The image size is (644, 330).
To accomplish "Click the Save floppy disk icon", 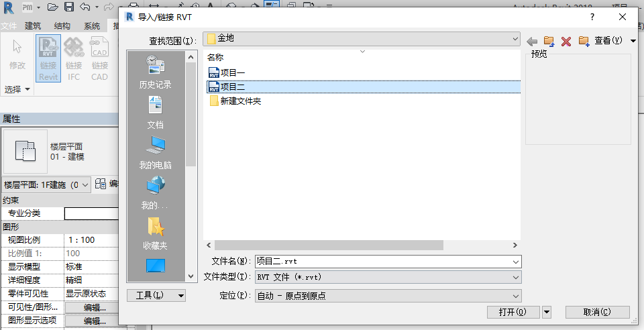I will pyautogui.click(x=69, y=7).
